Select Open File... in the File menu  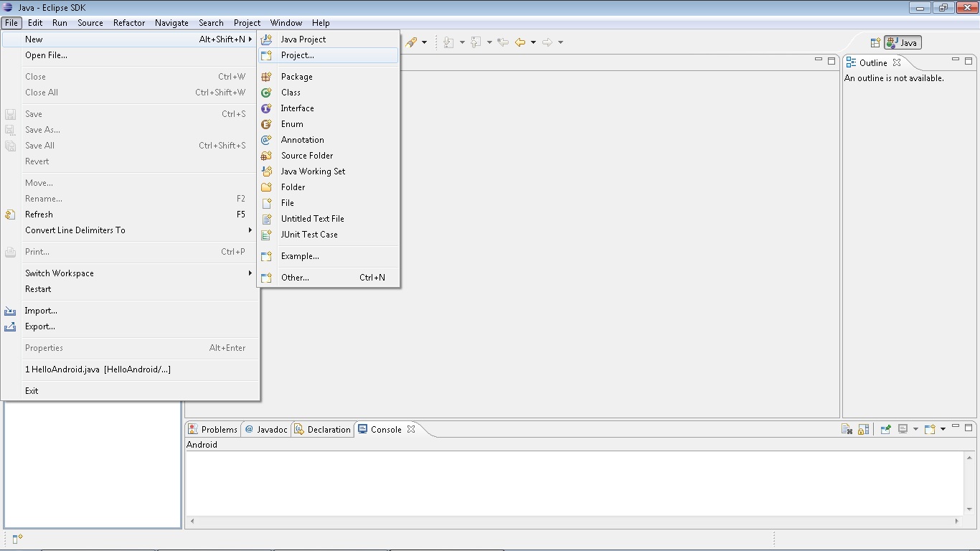130,55
